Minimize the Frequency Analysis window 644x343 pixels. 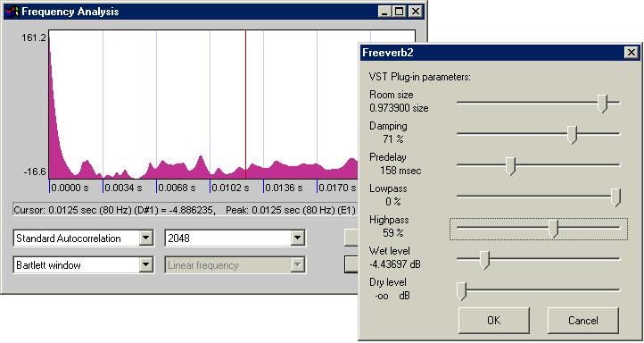[384, 11]
